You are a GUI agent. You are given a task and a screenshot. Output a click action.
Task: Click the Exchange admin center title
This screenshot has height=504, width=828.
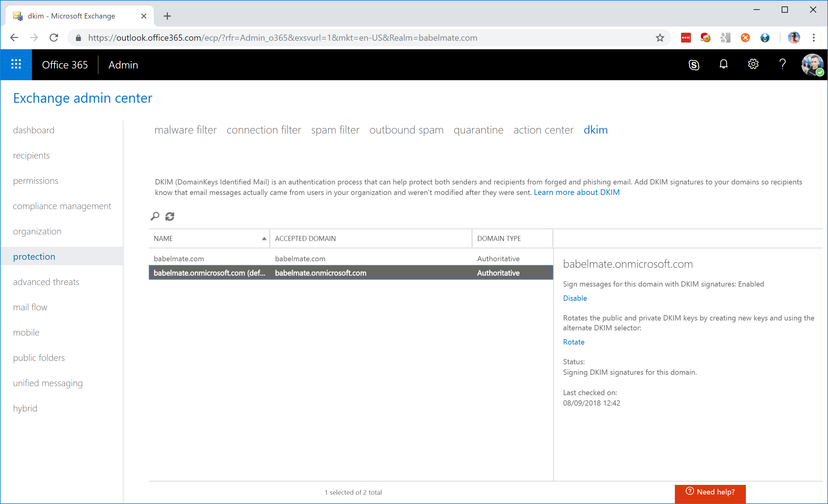pyautogui.click(x=83, y=98)
